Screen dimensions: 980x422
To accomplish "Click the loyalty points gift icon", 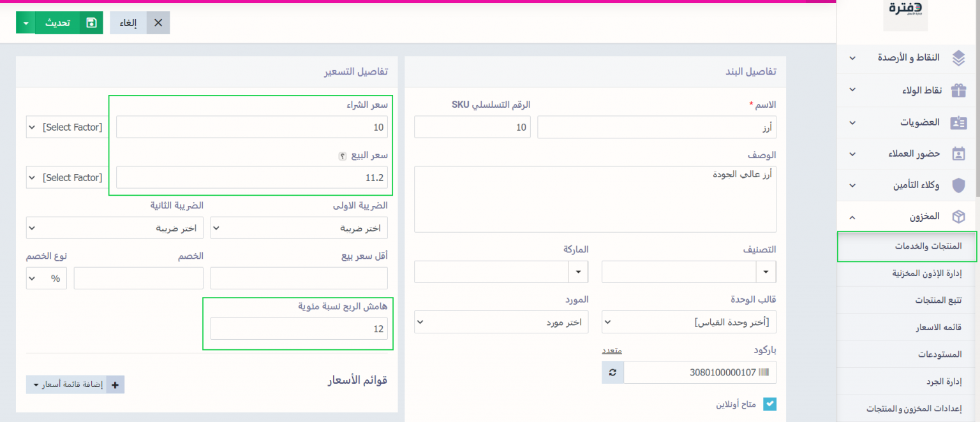I will point(958,90).
